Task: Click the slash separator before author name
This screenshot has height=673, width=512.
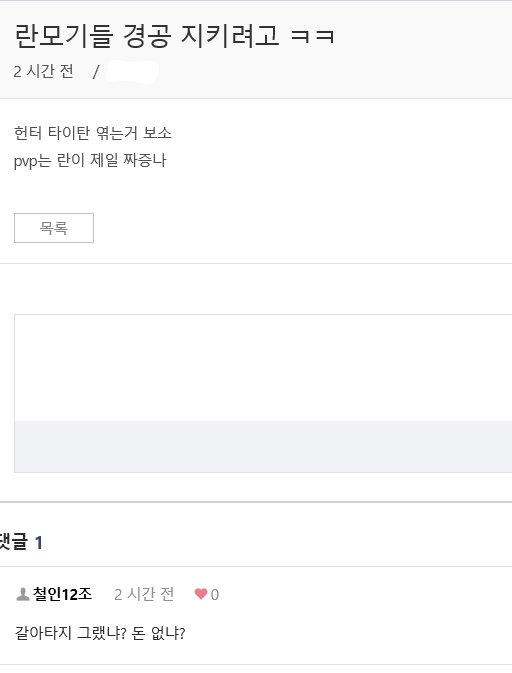Action: pyautogui.click(x=96, y=72)
